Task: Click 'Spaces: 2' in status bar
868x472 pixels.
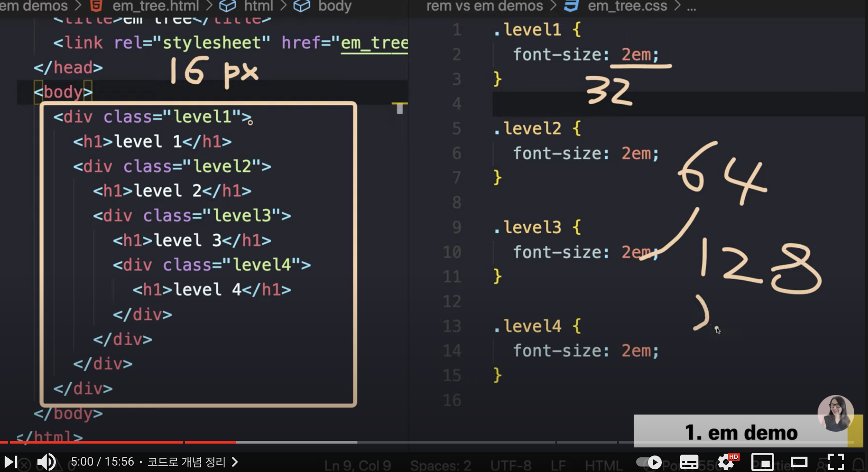Action: point(440,466)
